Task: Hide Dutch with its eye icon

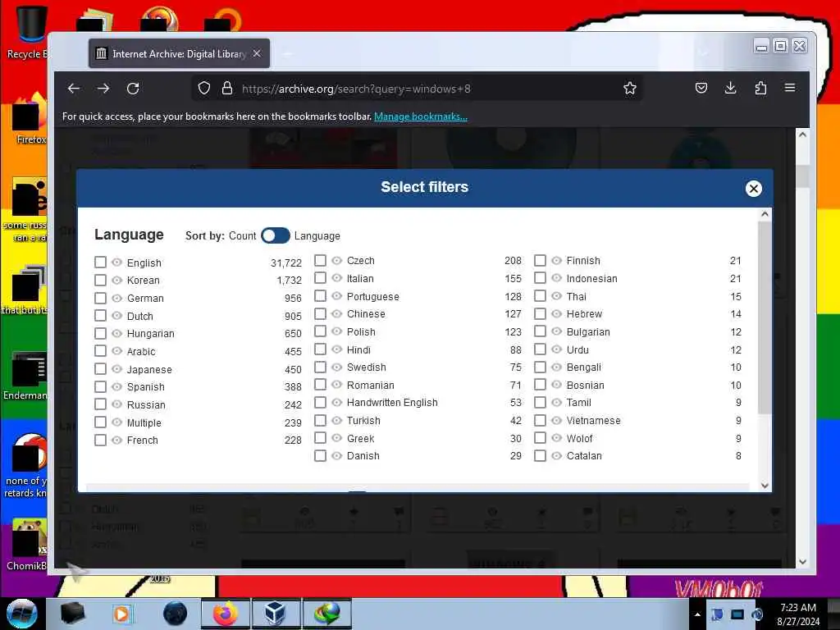Action: [x=116, y=316]
